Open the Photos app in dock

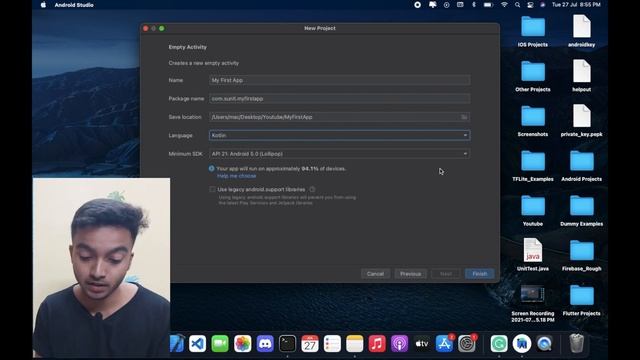(242, 344)
